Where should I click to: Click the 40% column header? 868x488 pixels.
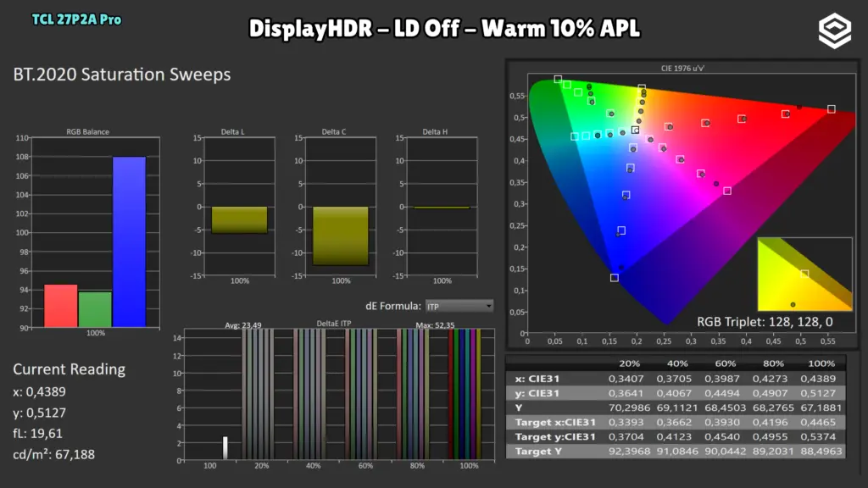[677, 363]
